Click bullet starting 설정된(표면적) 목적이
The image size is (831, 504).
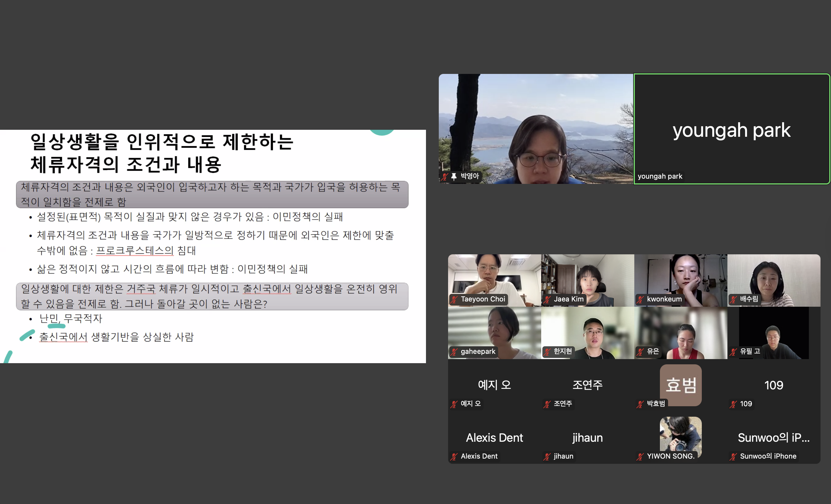pos(190,216)
